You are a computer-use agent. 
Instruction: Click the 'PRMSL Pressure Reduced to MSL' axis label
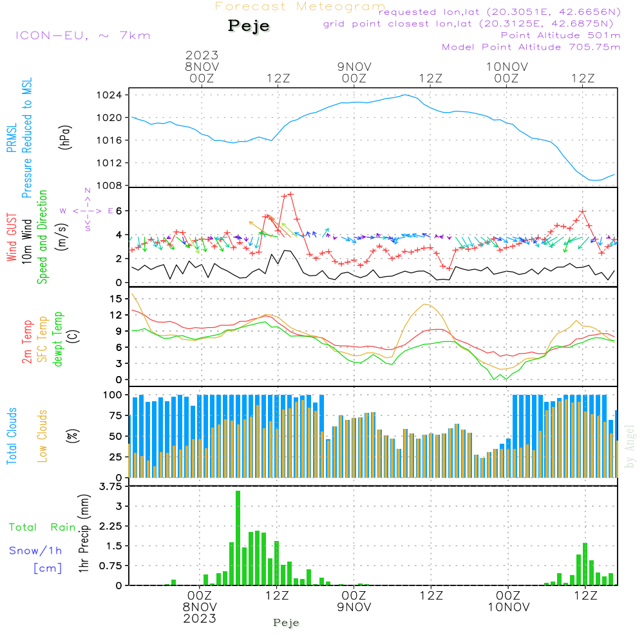[20, 138]
